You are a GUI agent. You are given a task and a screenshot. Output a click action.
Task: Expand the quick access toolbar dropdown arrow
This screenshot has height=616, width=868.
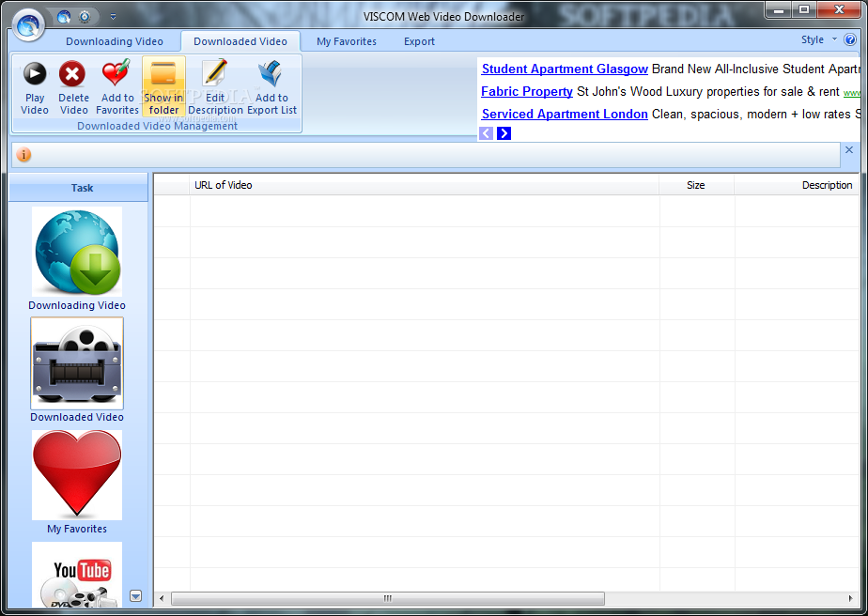pyautogui.click(x=113, y=17)
